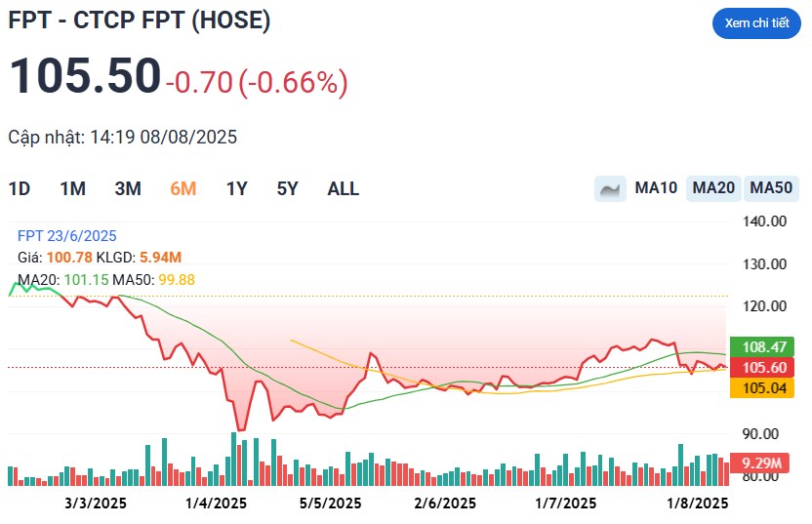Select the active 6M range
Viewport: 812px width, 524px height.
coord(183,189)
